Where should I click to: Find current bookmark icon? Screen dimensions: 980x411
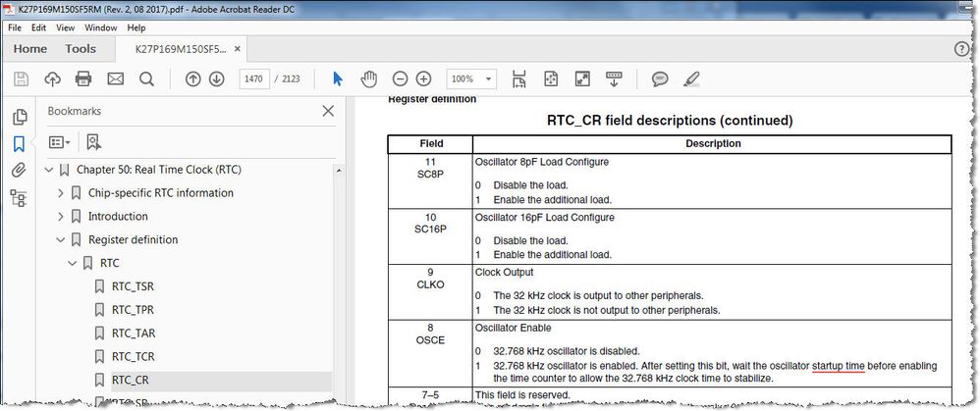tap(93, 142)
